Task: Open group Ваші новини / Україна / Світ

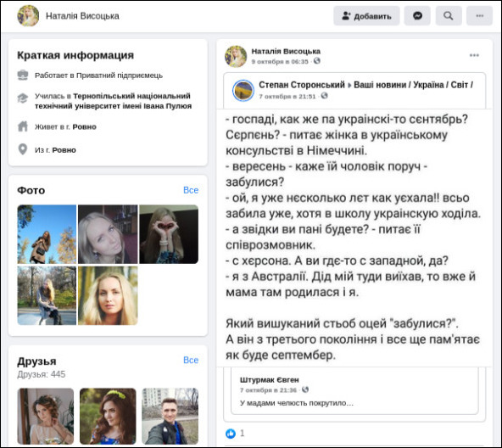Action: pyautogui.click(x=413, y=85)
